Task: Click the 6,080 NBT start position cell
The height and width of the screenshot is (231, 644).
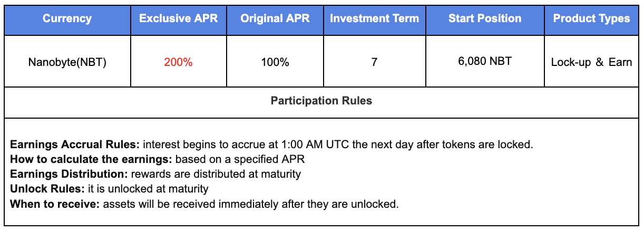Action: [485, 61]
